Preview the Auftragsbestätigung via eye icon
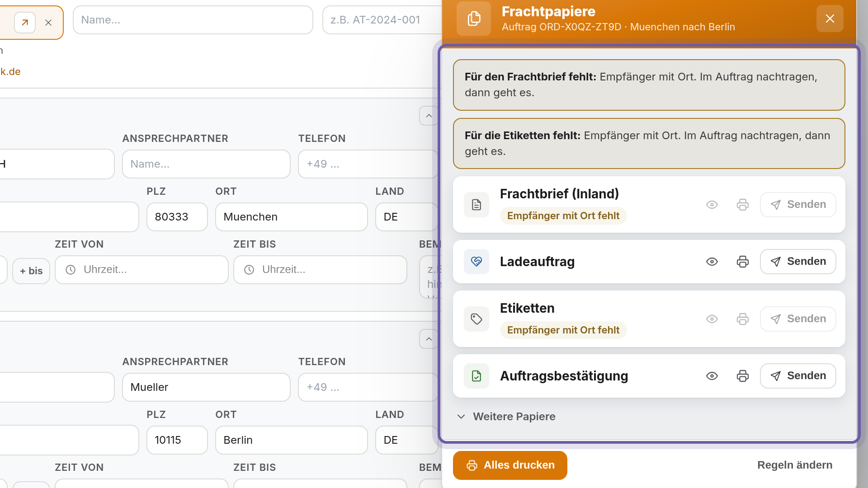868x488 pixels. 712,376
